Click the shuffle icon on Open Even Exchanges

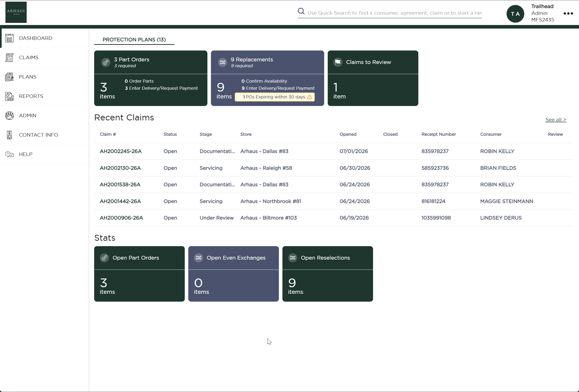click(199, 258)
